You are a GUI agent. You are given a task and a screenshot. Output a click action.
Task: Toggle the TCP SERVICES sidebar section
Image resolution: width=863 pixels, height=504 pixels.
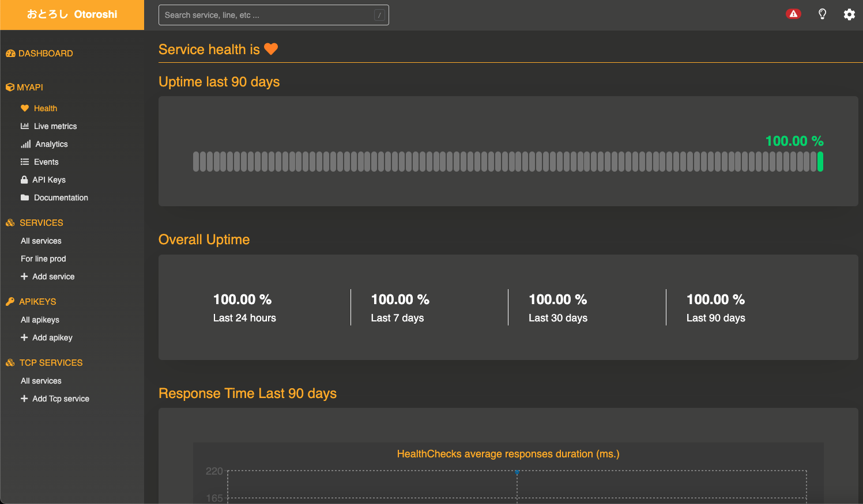(51, 363)
